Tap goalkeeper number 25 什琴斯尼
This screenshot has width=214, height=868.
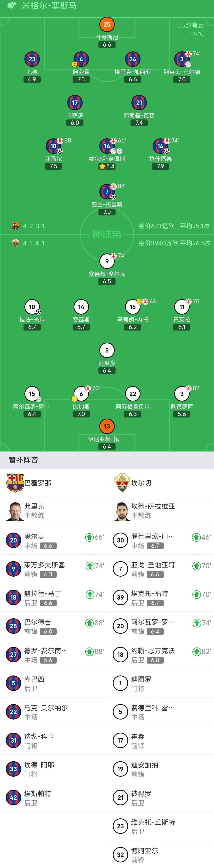tap(107, 25)
